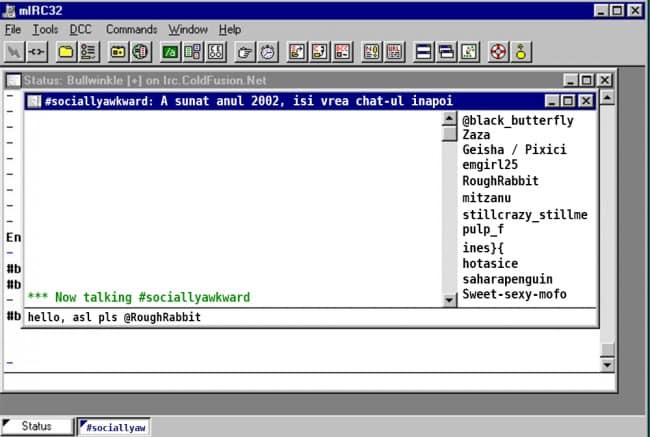Click the stopwatch Timer toolbar icon
Viewport: 650px width, 437px height.
click(268, 52)
